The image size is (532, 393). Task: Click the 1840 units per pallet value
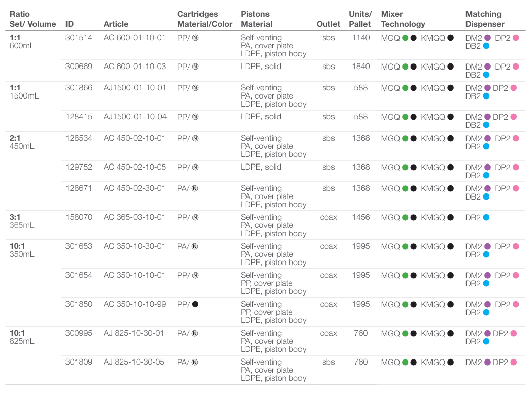pos(360,67)
